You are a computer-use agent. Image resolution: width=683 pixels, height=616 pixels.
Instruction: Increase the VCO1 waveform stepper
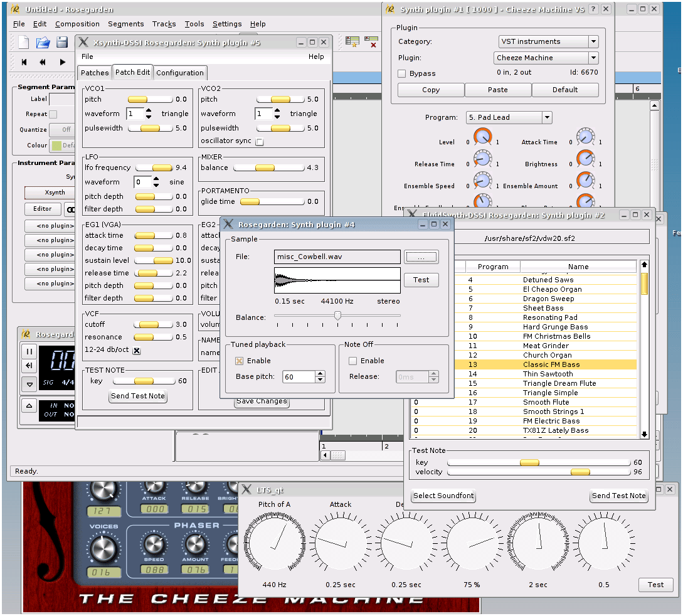tap(149, 110)
